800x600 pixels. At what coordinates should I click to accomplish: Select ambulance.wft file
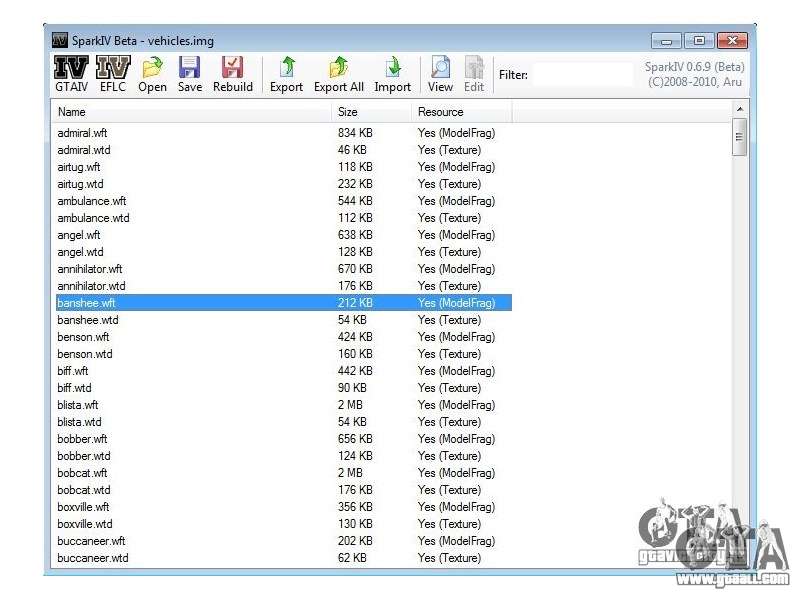tap(92, 201)
